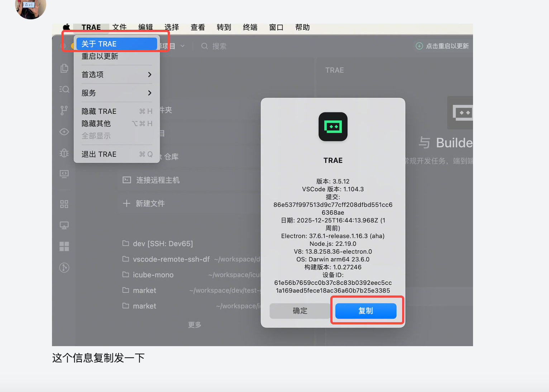Viewport: 549px width, 392px height.
Task: Choose 隐藏 TRAE from the menu
Action: (x=117, y=111)
